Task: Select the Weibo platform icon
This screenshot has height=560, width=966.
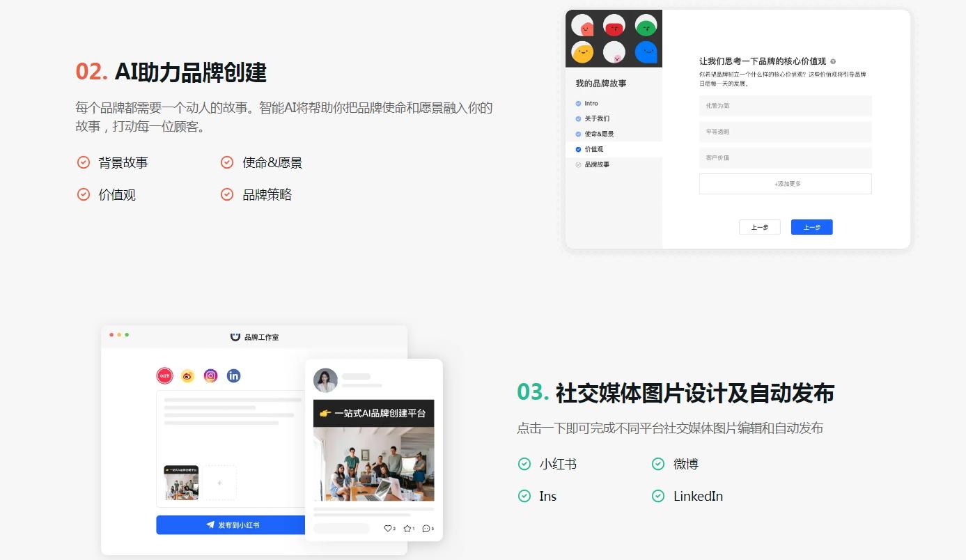Action: coord(187,376)
